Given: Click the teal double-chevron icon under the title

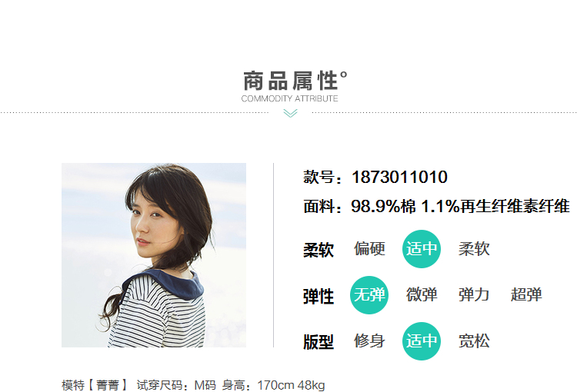Looking at the screenshot, I should pyautogui.click(x=290, y=113).
